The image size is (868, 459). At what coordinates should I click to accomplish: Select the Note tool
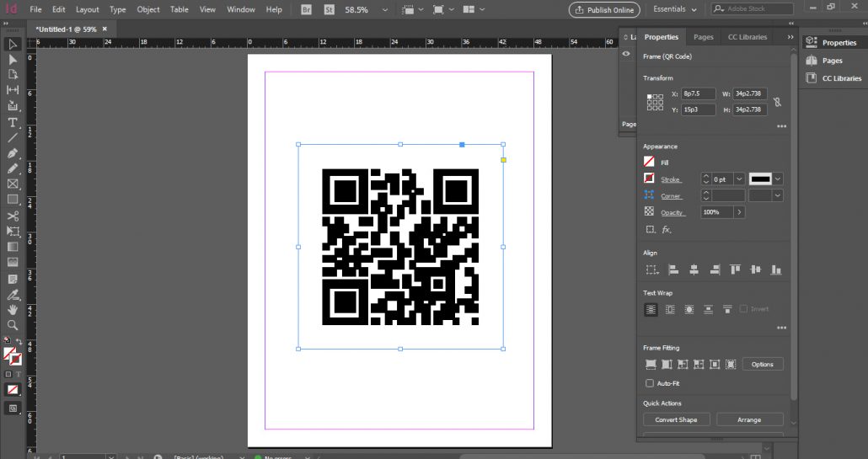coord(13,280)
